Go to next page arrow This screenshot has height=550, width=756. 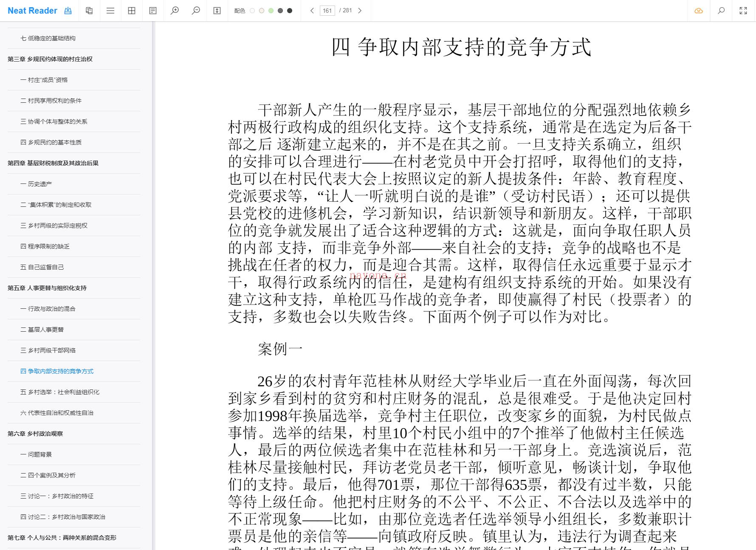(x=360, y=11)
